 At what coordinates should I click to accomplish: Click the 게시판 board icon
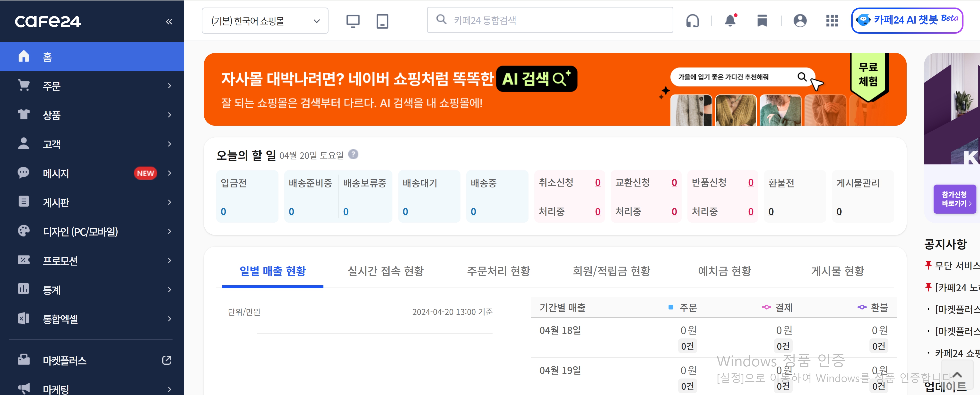(24, 202)
